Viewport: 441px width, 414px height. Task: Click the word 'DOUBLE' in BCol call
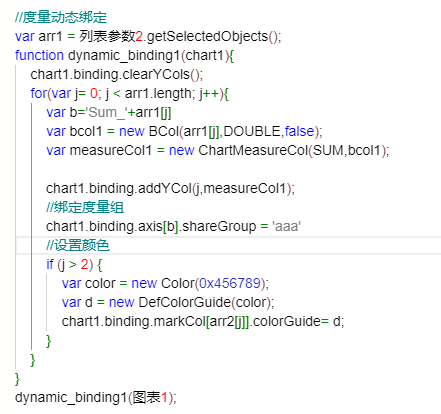point(252,131)
